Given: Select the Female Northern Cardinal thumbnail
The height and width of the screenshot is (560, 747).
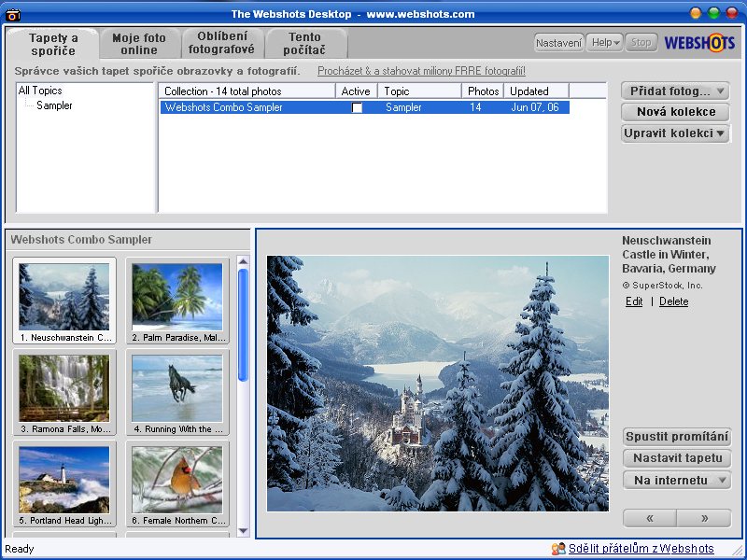Looking at the screenshot, I should click(x=177, y=483).
